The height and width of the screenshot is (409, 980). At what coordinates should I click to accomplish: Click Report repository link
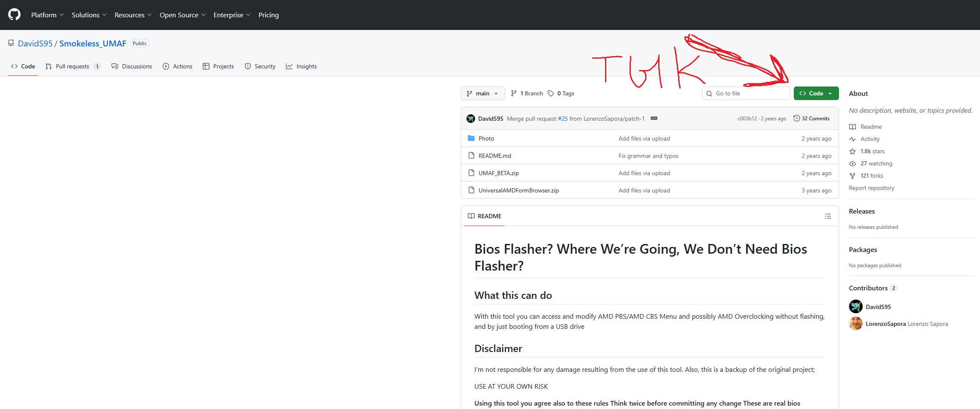point(871,188)
